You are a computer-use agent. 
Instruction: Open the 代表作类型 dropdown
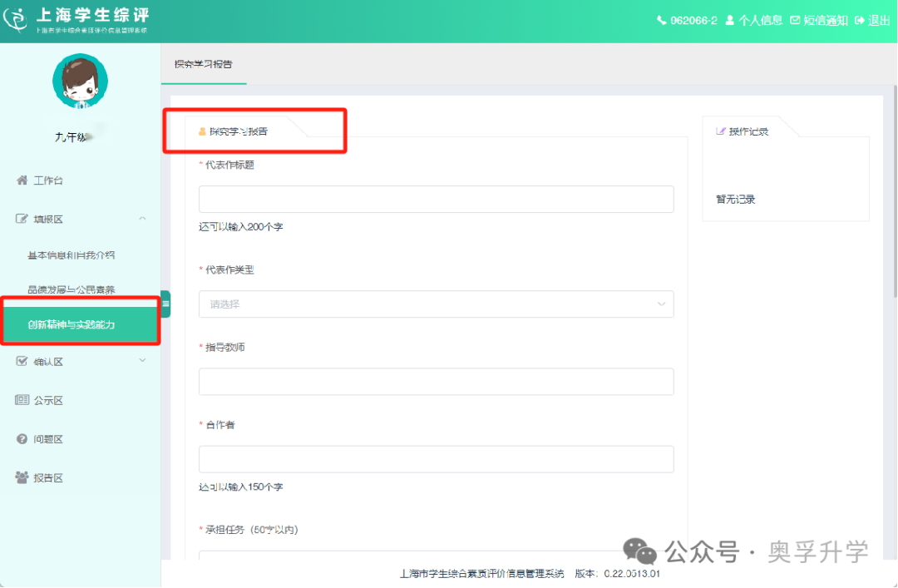point(436,304)
